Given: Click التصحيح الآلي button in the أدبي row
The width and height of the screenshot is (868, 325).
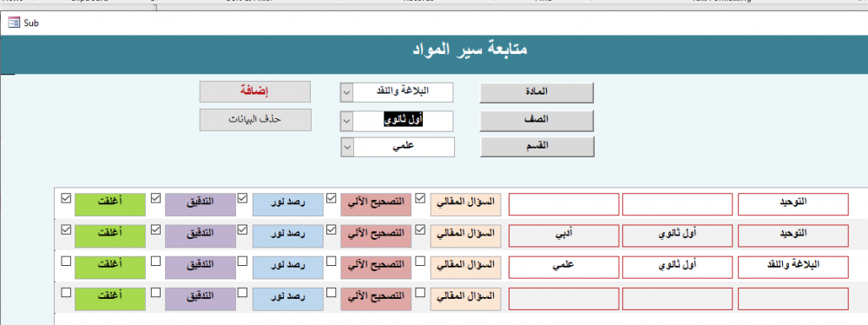Looking at the screenshot, I should point(376,235).
